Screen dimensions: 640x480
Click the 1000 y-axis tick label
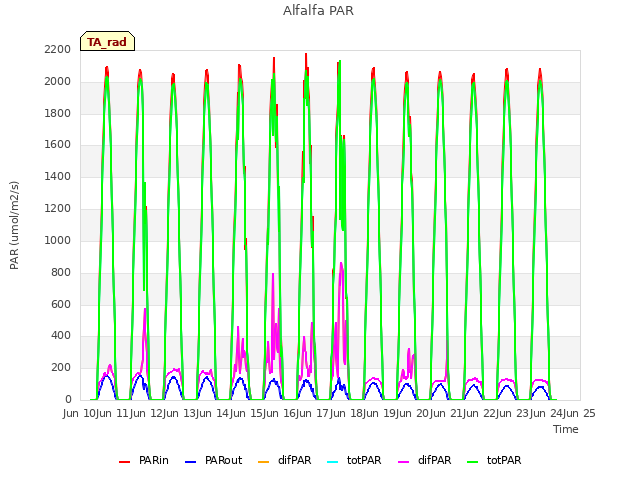[58, 240]
